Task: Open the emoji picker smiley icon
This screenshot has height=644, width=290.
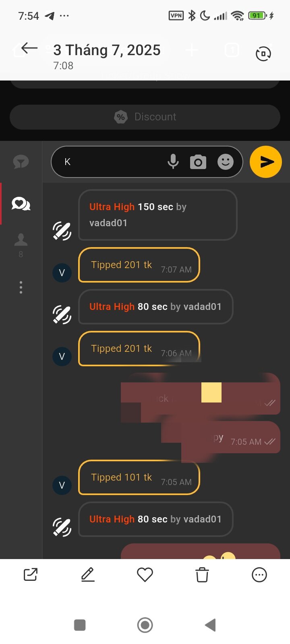Action: [226, 162]
